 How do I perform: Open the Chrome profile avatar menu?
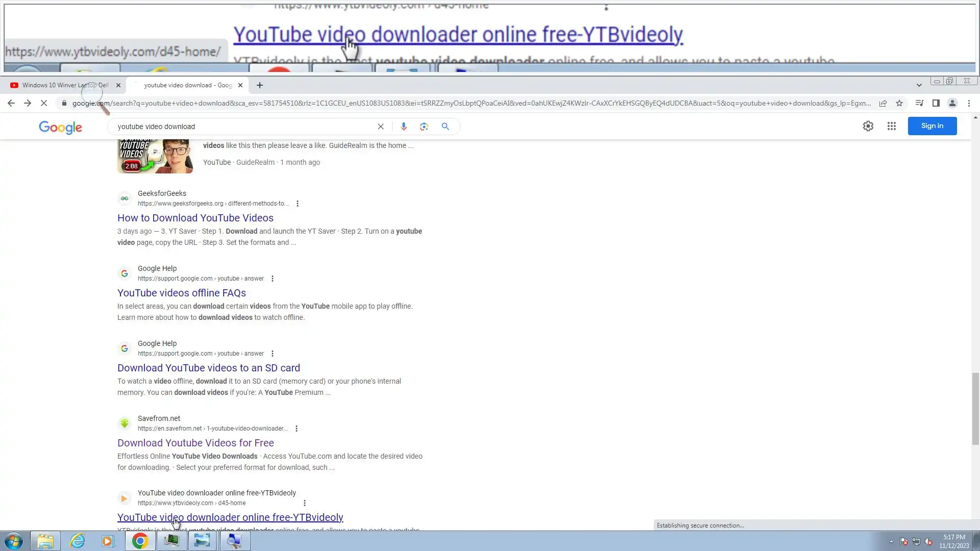(x=952, y=103)
